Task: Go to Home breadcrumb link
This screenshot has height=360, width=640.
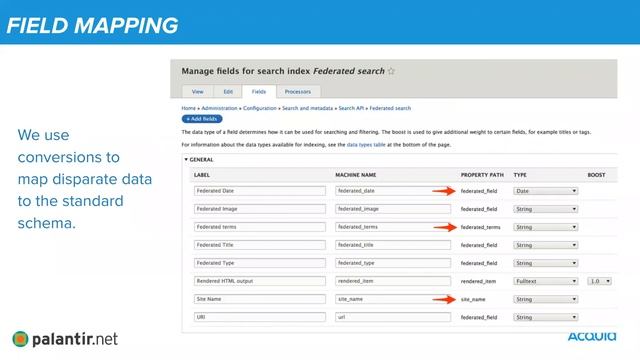Action: (189, 108)
